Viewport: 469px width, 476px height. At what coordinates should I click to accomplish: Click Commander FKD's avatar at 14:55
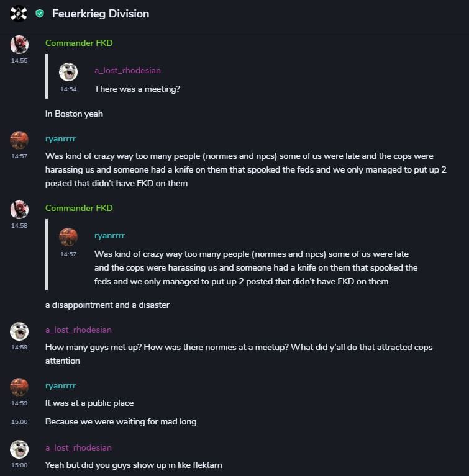19,45
